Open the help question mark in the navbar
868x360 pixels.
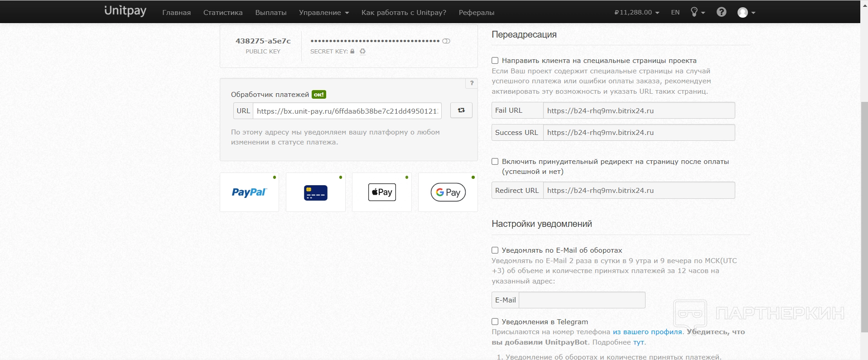click(721, 12)
